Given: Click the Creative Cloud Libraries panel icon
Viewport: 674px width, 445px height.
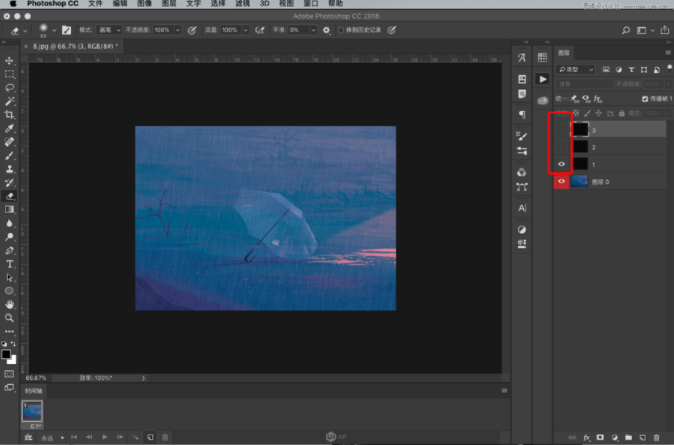Looking at the screenshot, I should coord(543,100).
